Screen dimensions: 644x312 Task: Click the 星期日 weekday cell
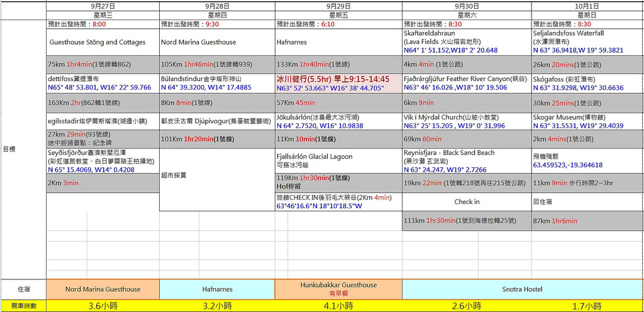[x=588, y=15]
